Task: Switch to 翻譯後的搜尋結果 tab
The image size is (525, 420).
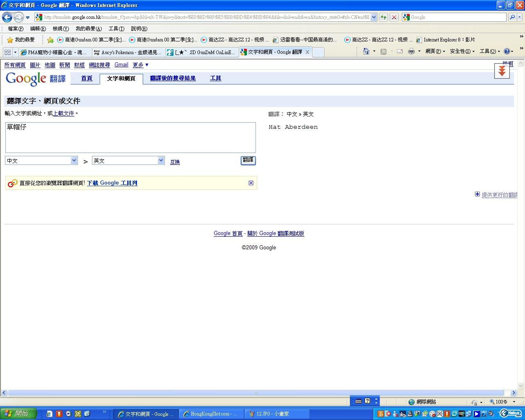Action: pos(173,78)
